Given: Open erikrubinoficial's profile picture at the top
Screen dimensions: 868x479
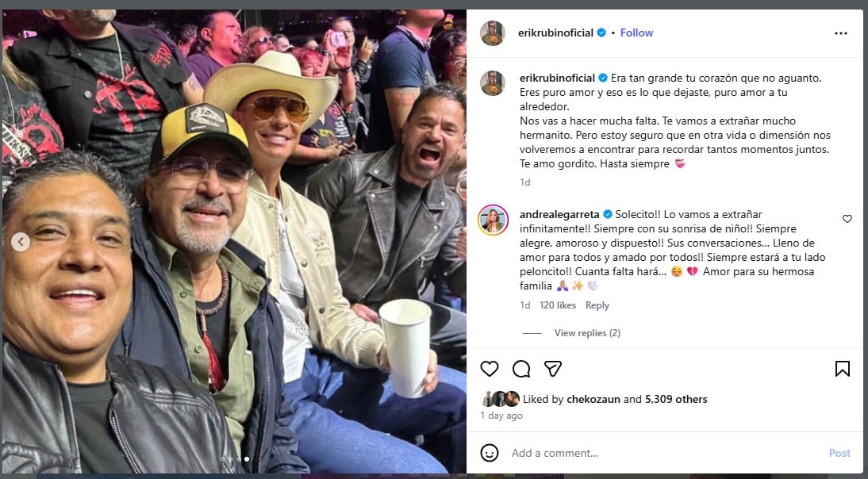Looking at the screenshot, I should tap(493, 33).
